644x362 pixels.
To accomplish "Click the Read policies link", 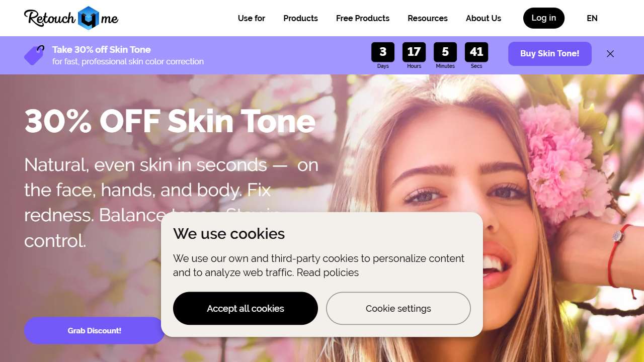I will [328, 273].
